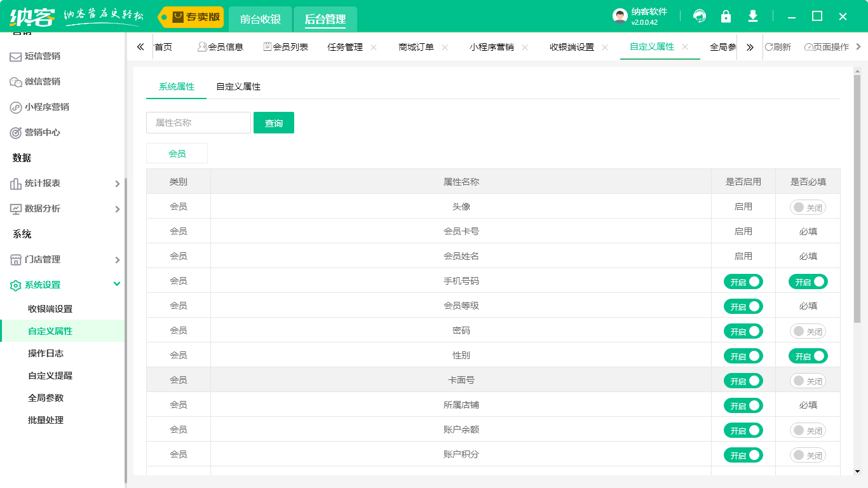Click the 会员 category filter button

point(177,153)
